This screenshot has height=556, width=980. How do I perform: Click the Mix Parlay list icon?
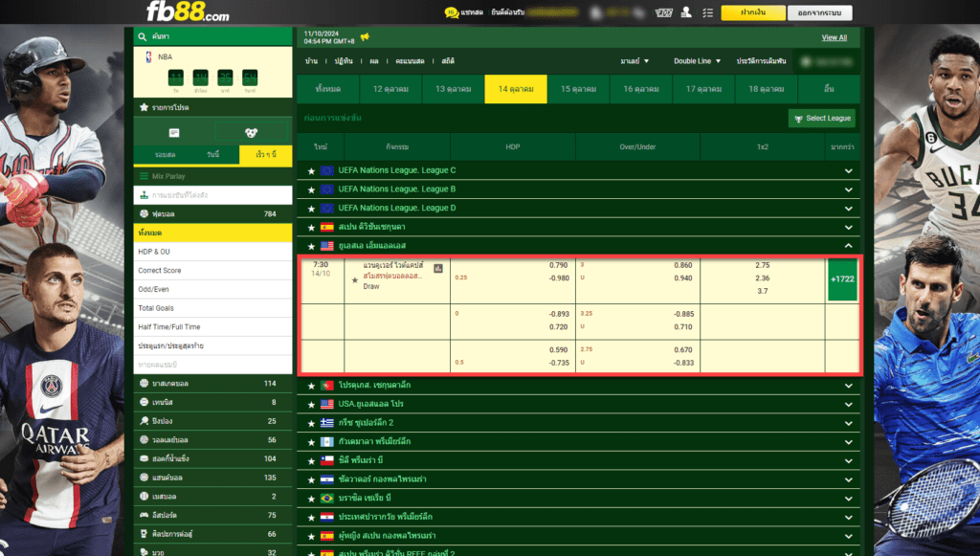tap(145, 176)
